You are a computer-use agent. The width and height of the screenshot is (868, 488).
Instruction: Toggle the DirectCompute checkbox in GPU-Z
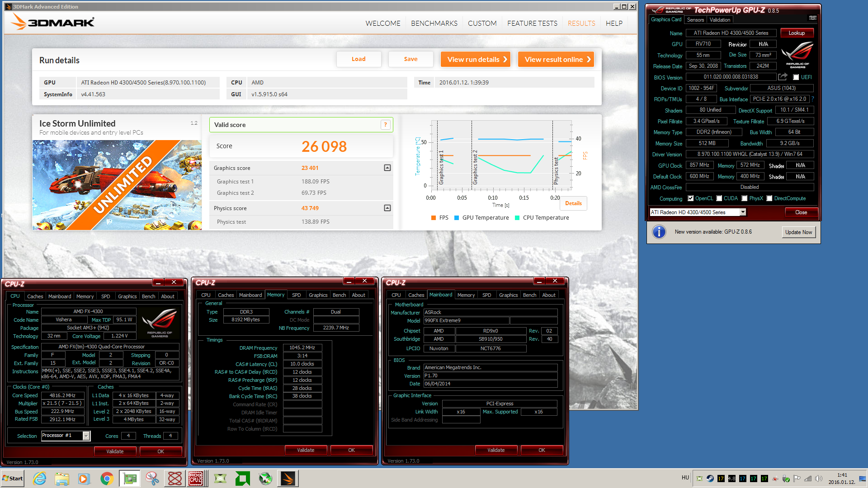(x=769, y=198)
